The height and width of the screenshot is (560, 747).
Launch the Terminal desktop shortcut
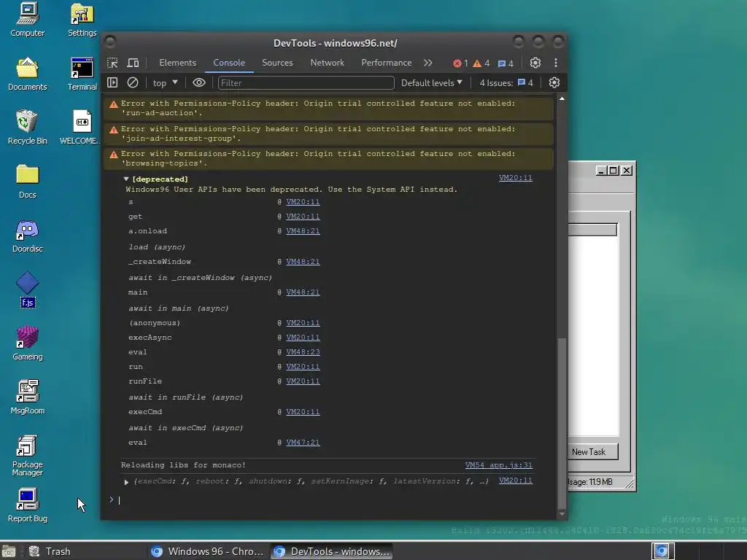click(x=82, y=74)
